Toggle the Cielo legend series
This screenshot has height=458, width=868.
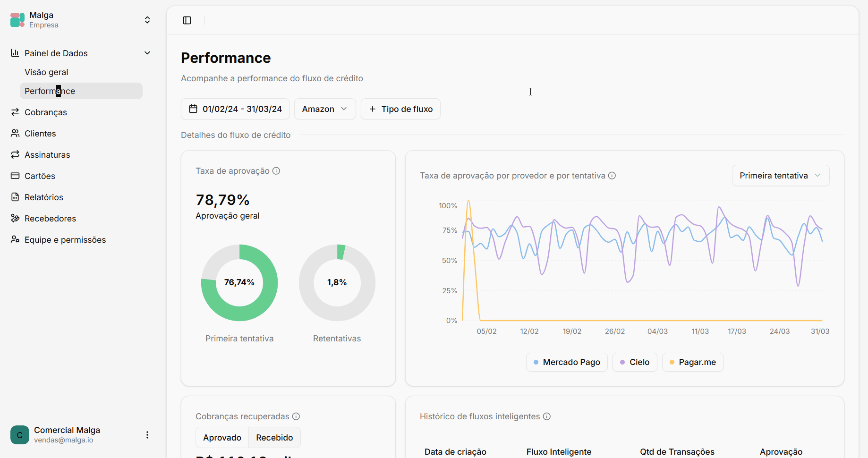click(635, 362)
